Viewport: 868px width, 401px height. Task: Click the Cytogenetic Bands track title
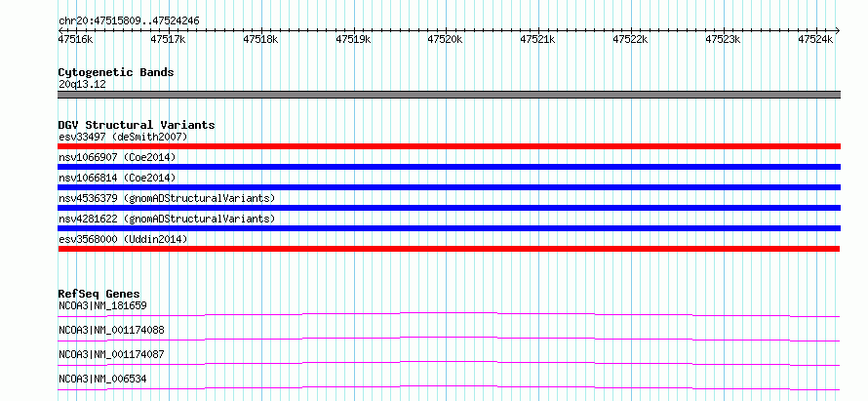116,72
